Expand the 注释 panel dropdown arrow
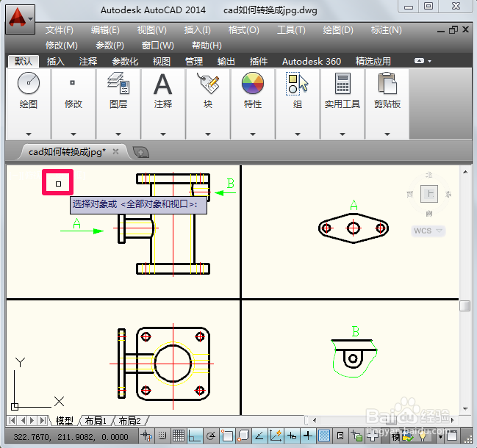 pyautogui.click(x=162, y=134)
